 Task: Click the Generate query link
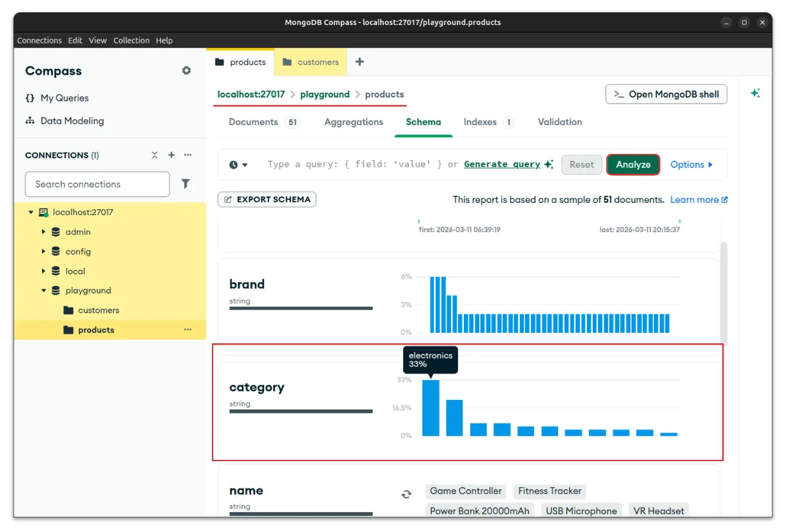(502, 164)
